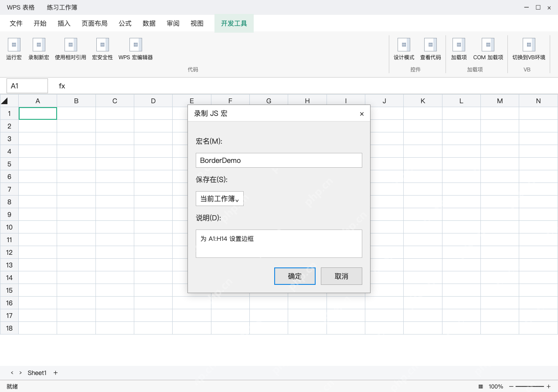558x392 pixels.
Task: Select the 开发工具 tab
Action: [234, 24]
